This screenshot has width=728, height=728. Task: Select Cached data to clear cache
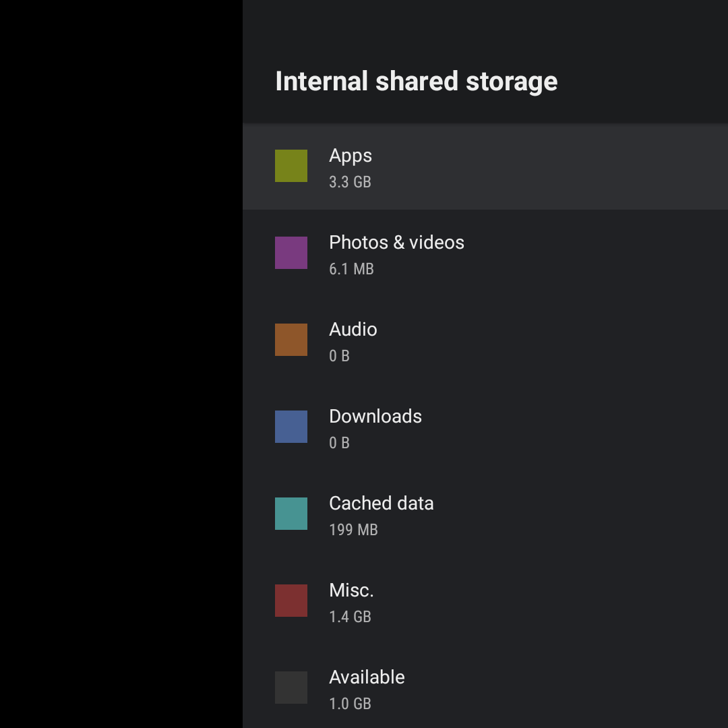click(381, 504)
